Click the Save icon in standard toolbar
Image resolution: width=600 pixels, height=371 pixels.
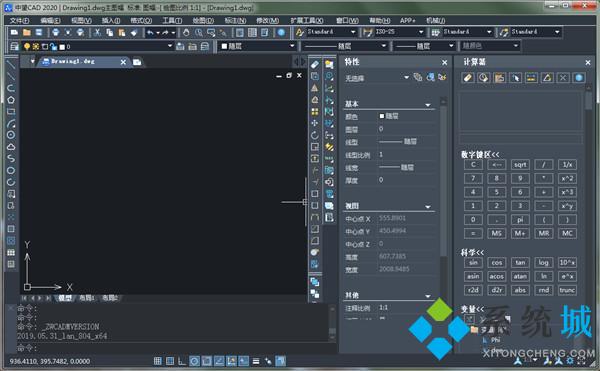click(x=39, y=33)
